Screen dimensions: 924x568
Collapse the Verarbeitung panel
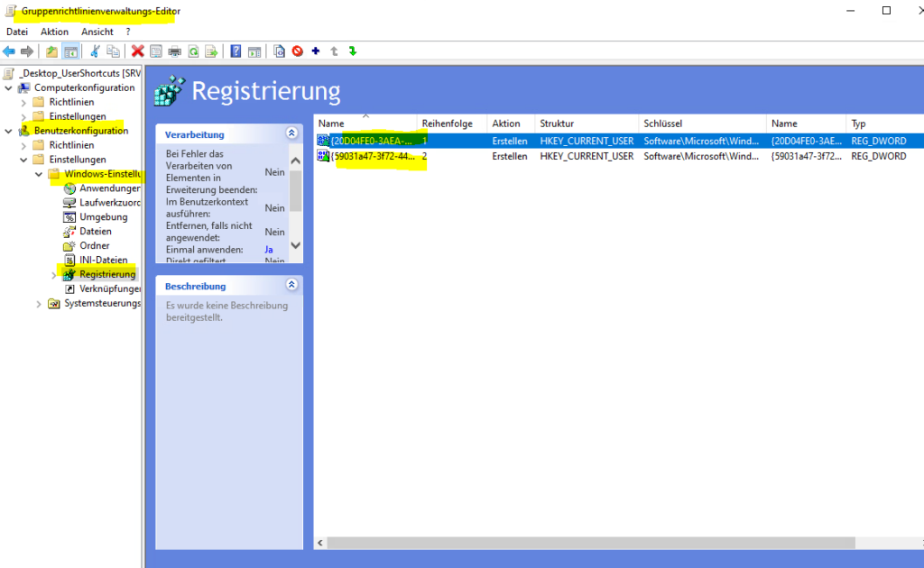tap(291, 133)
